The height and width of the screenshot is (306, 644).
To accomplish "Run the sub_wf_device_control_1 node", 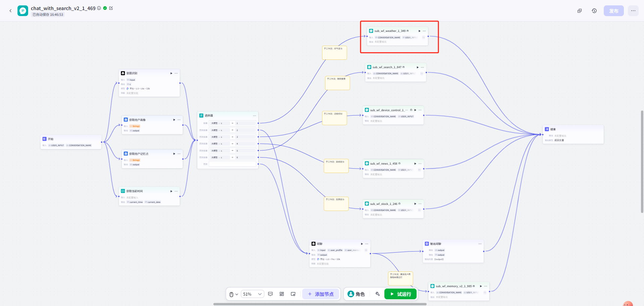I will coord(415,110).
